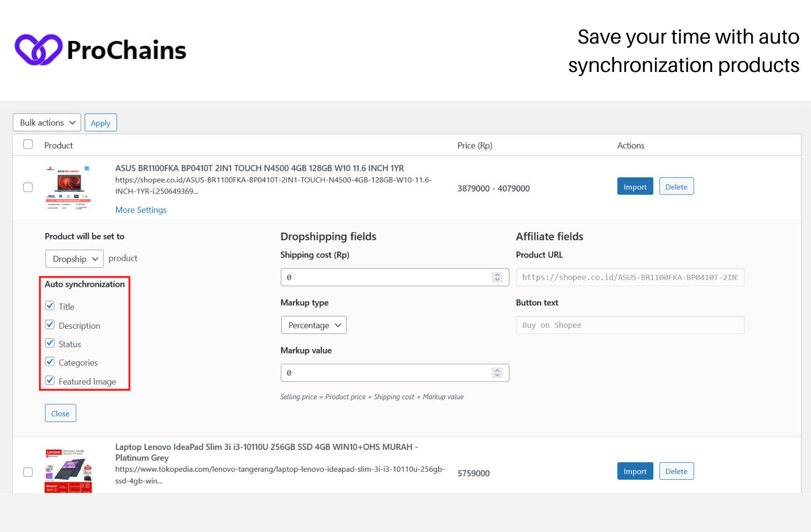
Task: Open the Bulk actions dropdown
Action: [47, 123]
